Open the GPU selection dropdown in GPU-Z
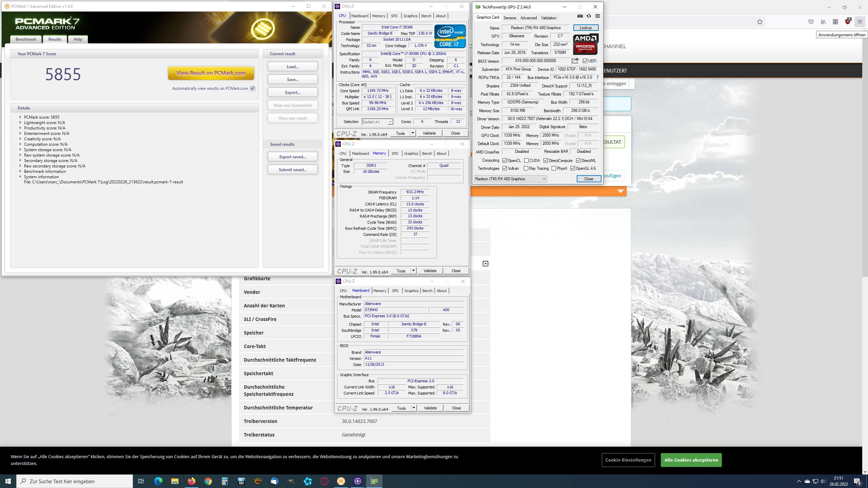 pyautogui.click(x=510, y=179)
